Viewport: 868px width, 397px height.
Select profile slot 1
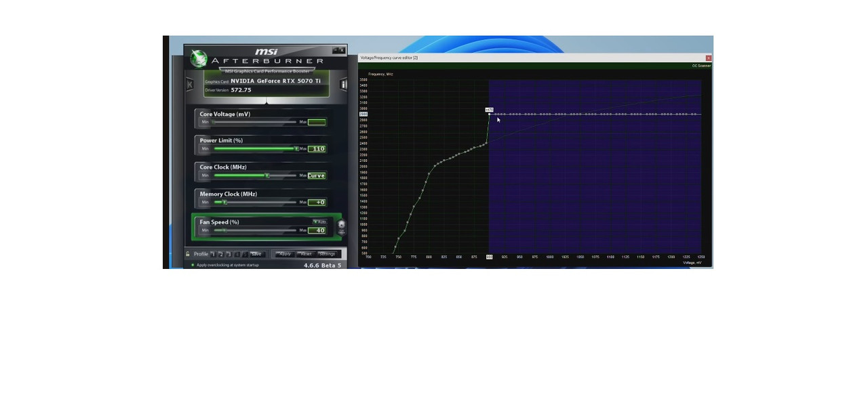pyautogui.click(x=212, y=254)
